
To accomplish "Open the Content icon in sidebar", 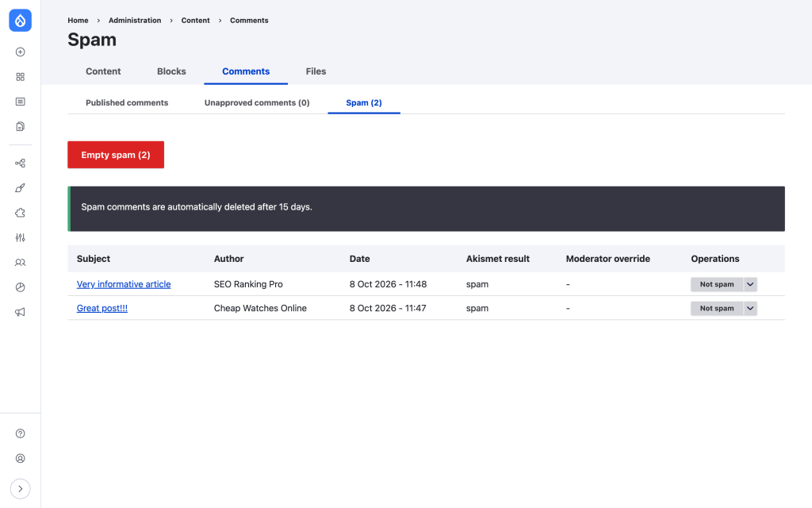I will [x=20, y=102].
